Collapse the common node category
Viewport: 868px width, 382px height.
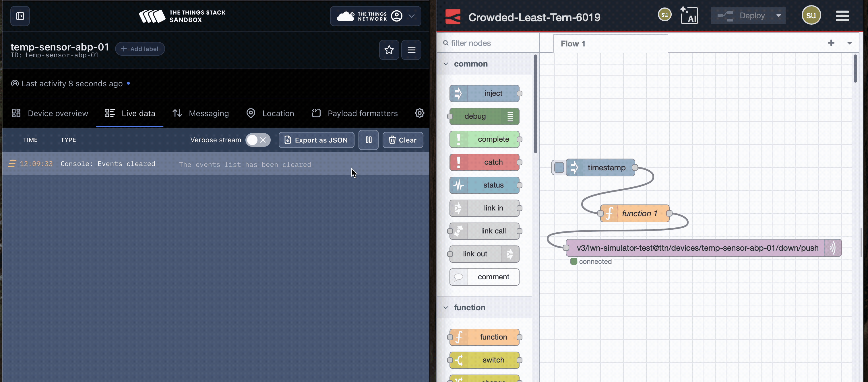pyautogui.click(x=446, y=64)
